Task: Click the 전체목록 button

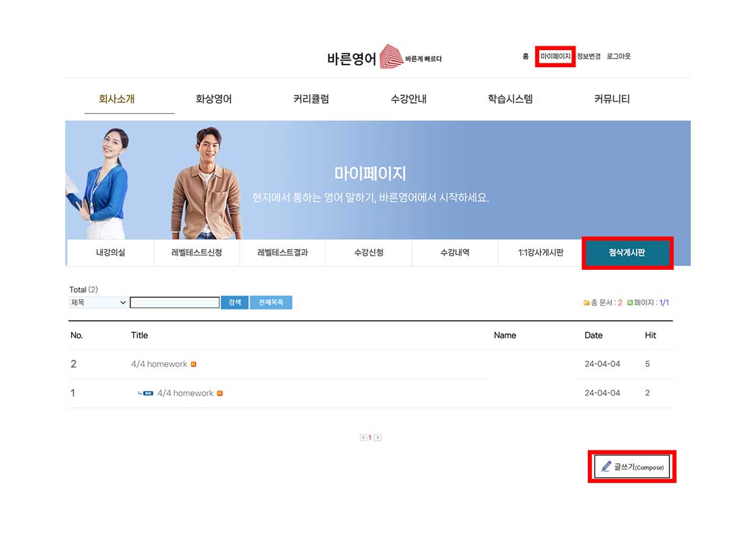Action: (271, 302)
